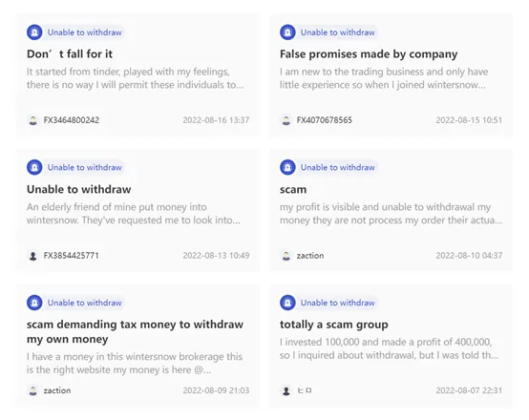Open the "Don't fall for it" review title

[70, 54]
